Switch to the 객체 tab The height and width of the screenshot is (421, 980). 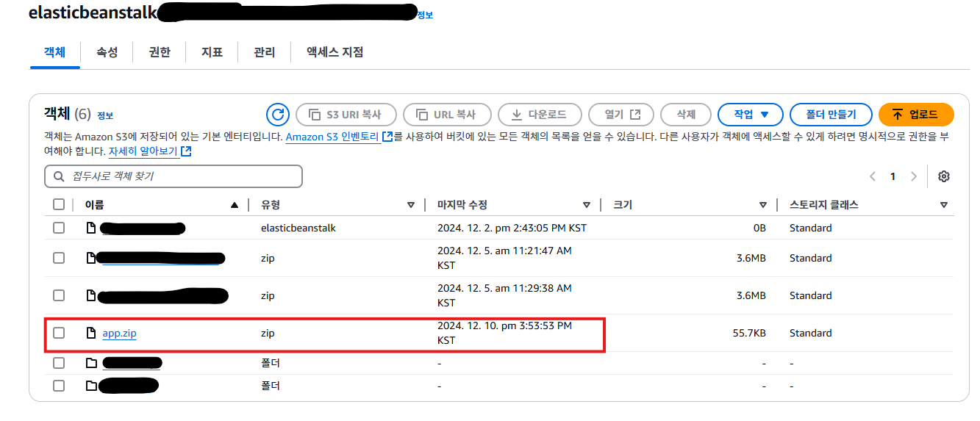[55, 52]
